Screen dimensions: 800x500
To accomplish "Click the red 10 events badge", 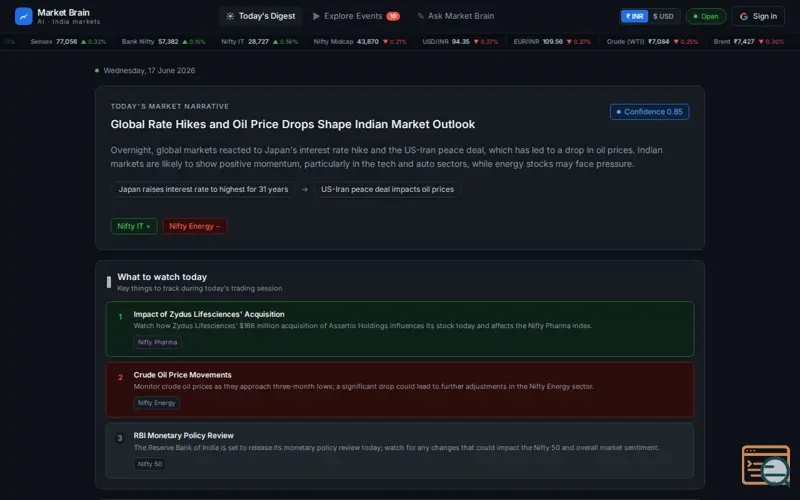I will click(393, 16).
